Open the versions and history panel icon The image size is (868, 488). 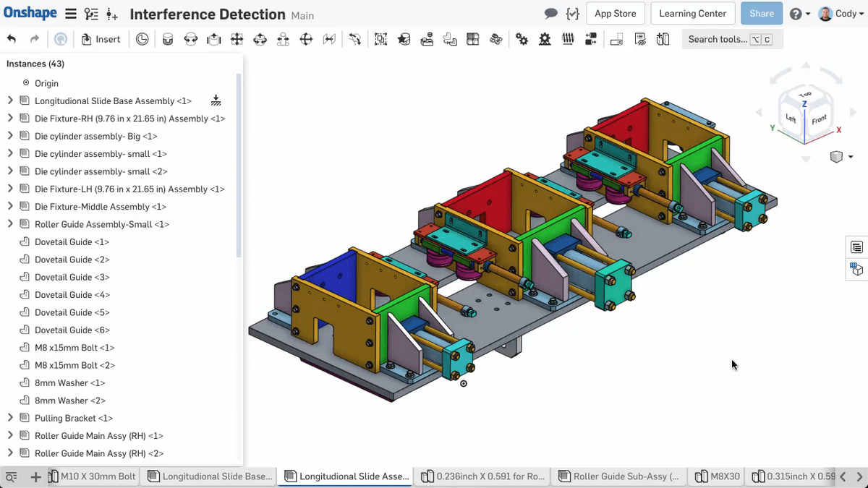point(91,14)
